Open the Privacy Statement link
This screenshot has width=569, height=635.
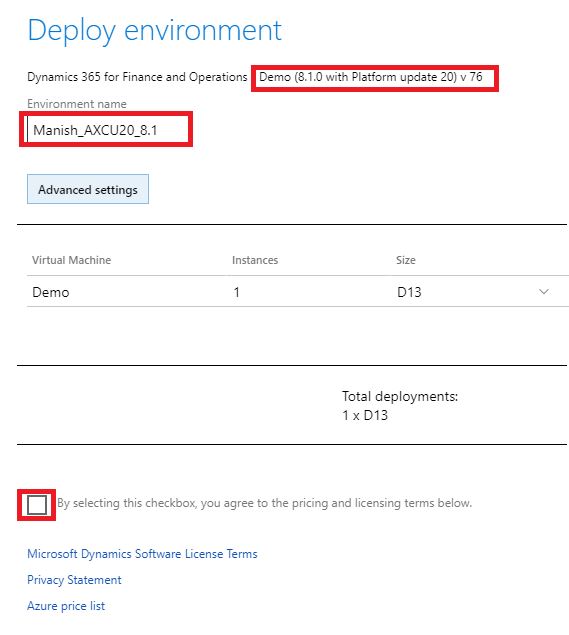74,580
